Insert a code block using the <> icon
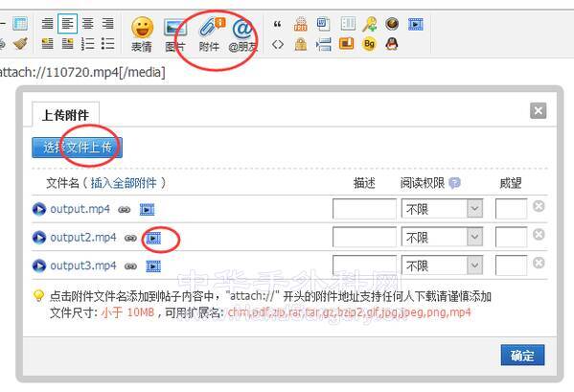 (x=278, y=44)
